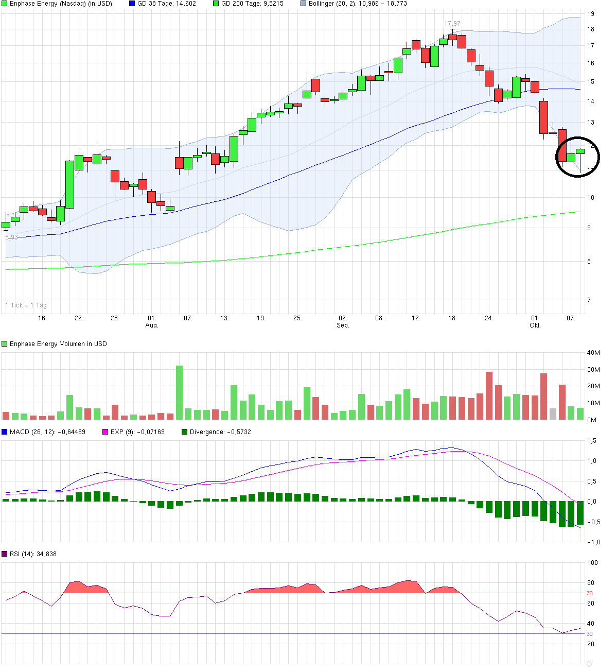Click the blue 30 RSI threshold label
Image resolution: width=616 pixels, height=672 pixels.
click(589, 634)
